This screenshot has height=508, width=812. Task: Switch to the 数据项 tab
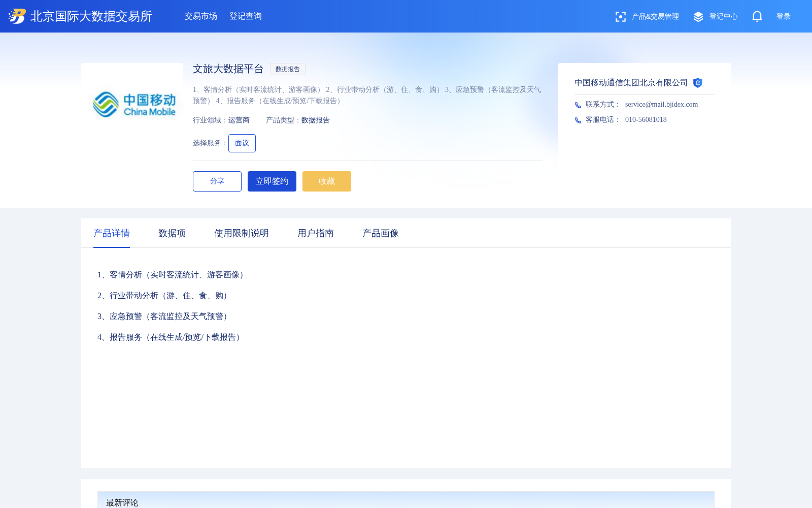tap(172, 233)
